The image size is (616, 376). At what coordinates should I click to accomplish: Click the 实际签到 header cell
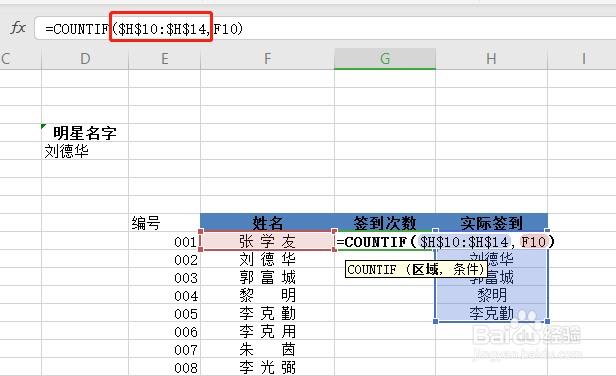click(491, 223)
